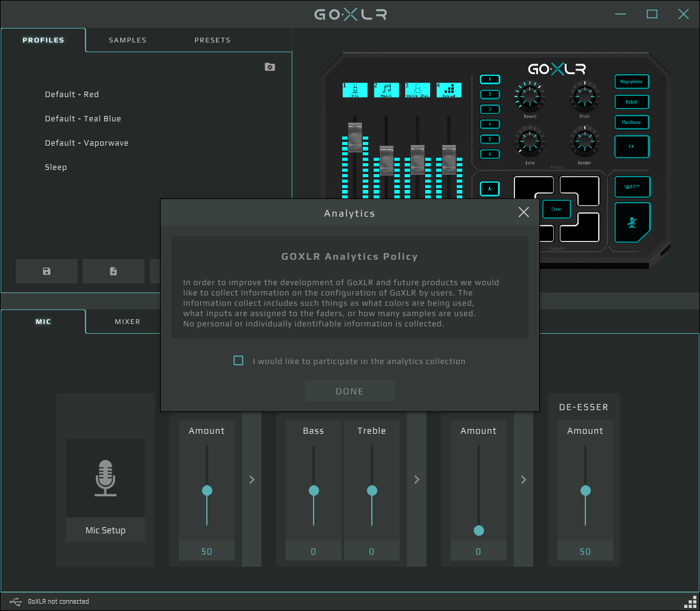700x611 pixels.
Task: Select the Default - Teal Blue profile
Action: click(83, 118)
